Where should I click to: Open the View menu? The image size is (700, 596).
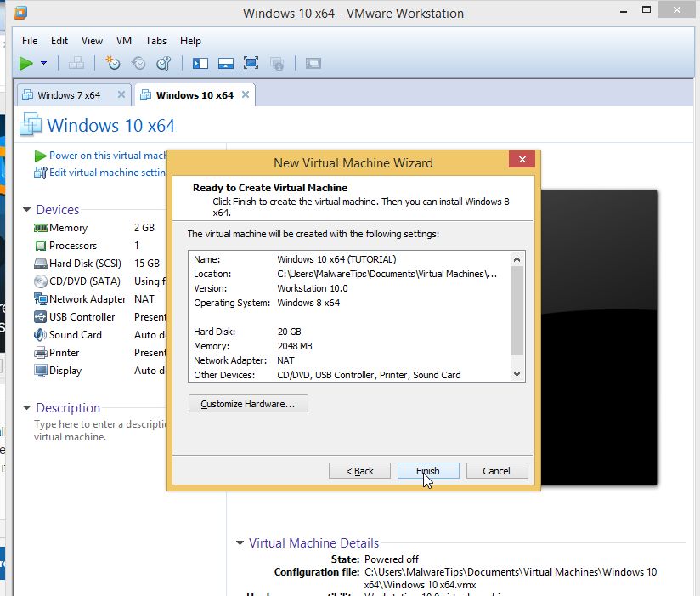(x=92, y=41)
